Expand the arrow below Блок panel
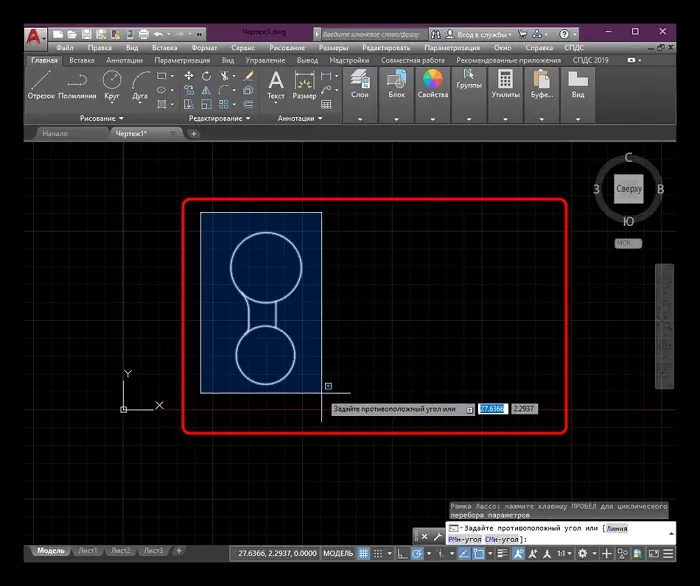 click(396, 119)
